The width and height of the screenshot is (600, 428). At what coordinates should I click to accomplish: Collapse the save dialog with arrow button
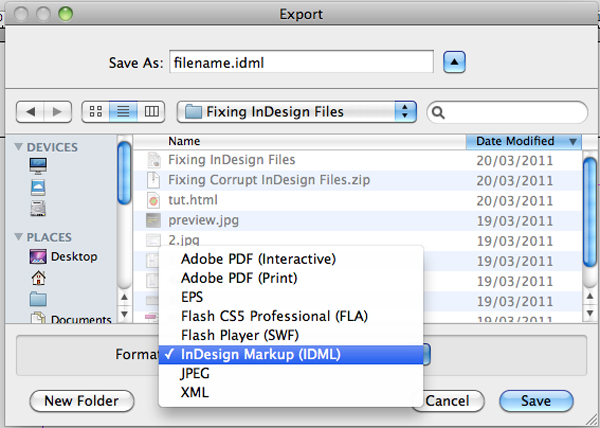click(454, 62)
